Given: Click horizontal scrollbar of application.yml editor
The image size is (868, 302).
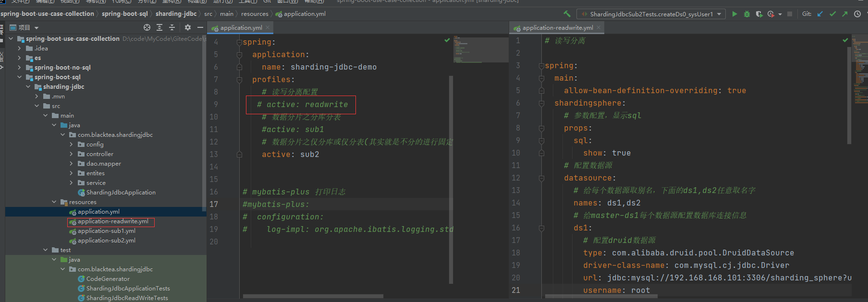Looking at the screenshot, I should 313,296.
